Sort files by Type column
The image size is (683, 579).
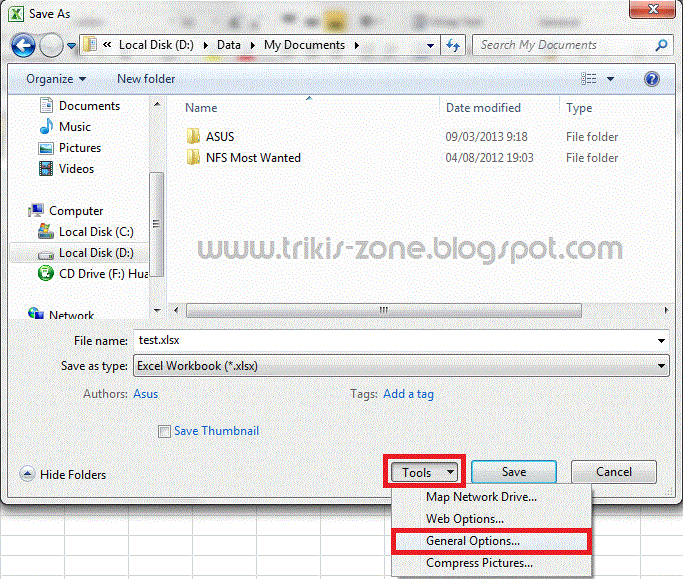tap(579, 108)
